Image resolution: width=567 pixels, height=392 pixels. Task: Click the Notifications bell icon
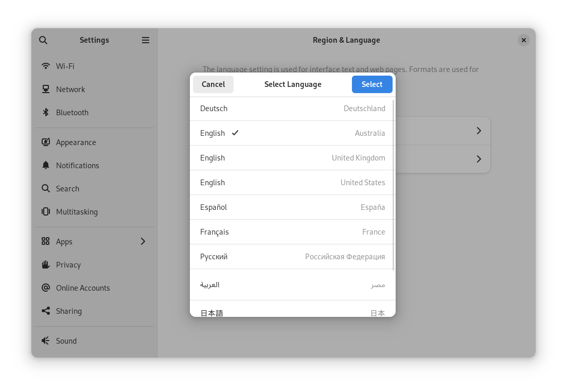[46, 165]
